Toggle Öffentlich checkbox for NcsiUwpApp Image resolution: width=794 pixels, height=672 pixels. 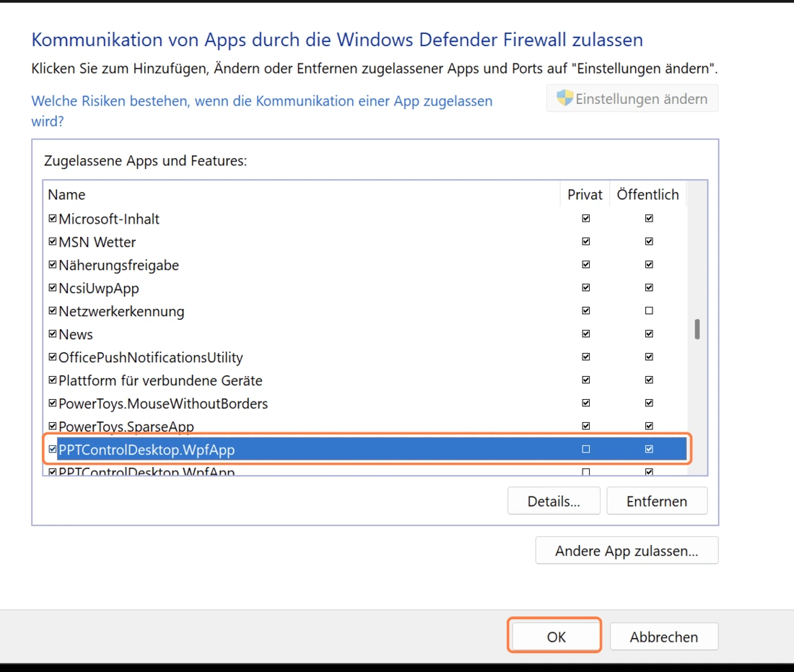[x=649, y=287]
